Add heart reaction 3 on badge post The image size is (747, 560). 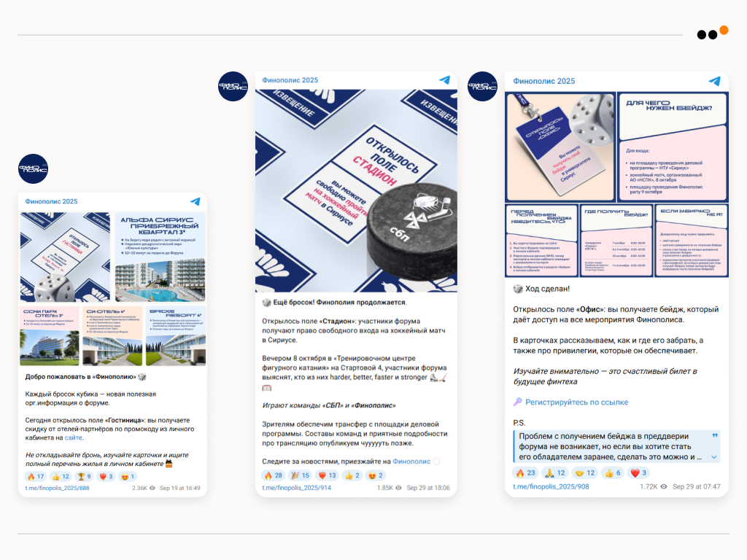[x=638, y=472]
